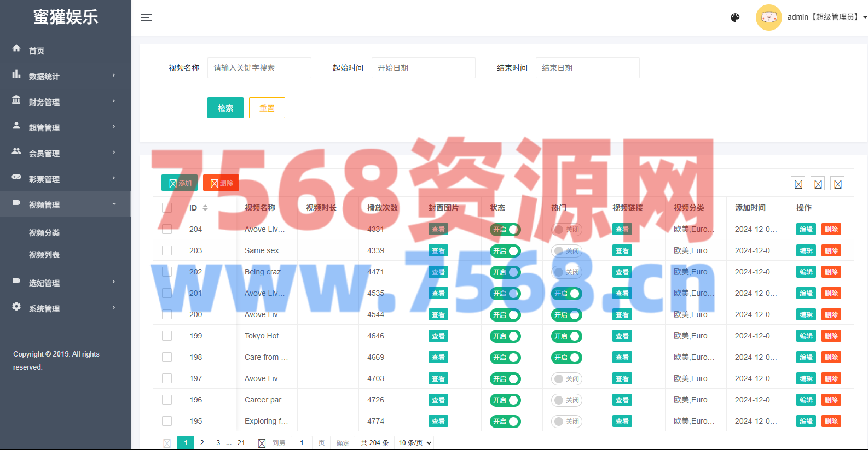The image size is (868, 450).
Task: Enable the 热门 switch for row 197
Action: click(566, 379)
